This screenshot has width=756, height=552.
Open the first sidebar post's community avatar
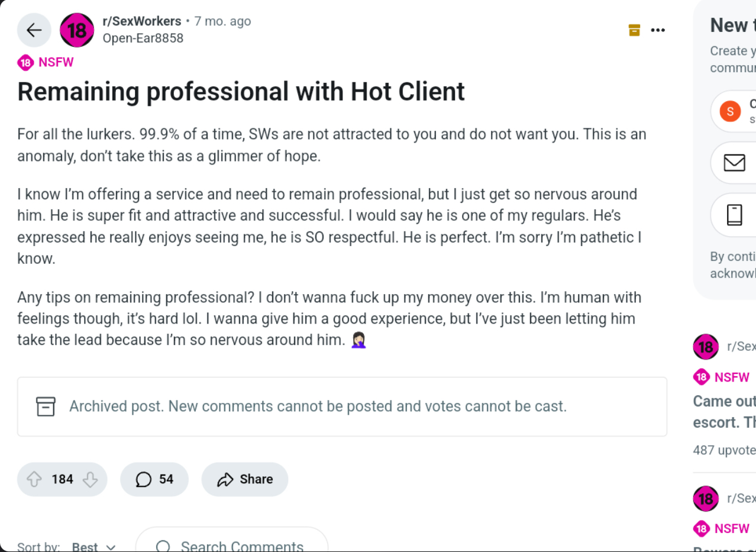click(706, 347)
